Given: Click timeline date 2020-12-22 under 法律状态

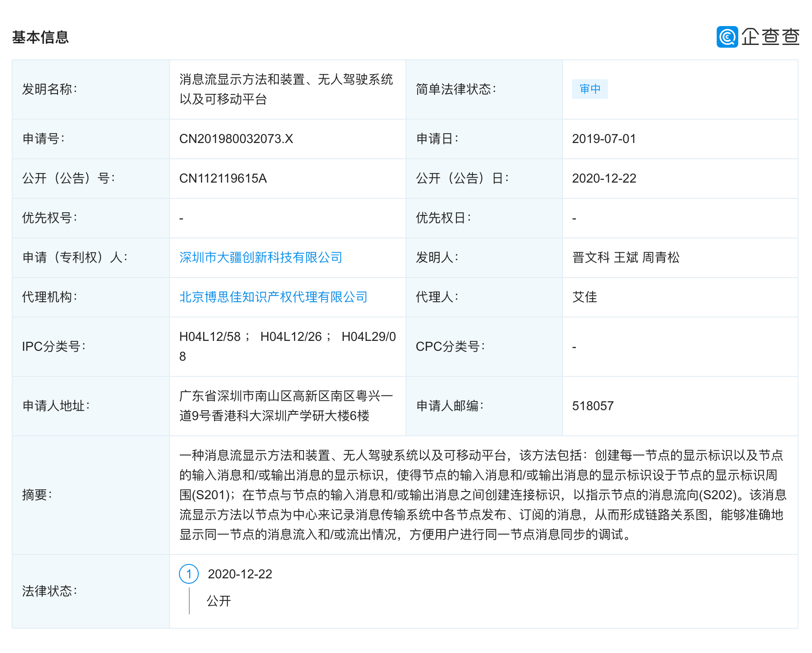Looking at the screenshot, I should [240, 574].
